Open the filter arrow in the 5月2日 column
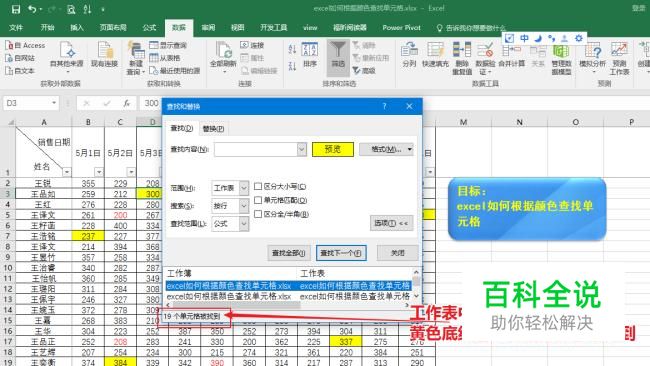 pos(131,172)
